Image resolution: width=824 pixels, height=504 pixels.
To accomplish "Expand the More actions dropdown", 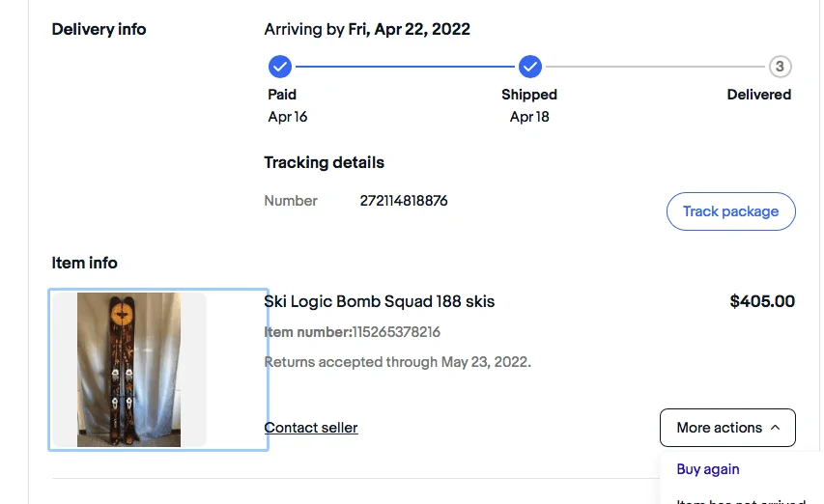I will point(727,428).
